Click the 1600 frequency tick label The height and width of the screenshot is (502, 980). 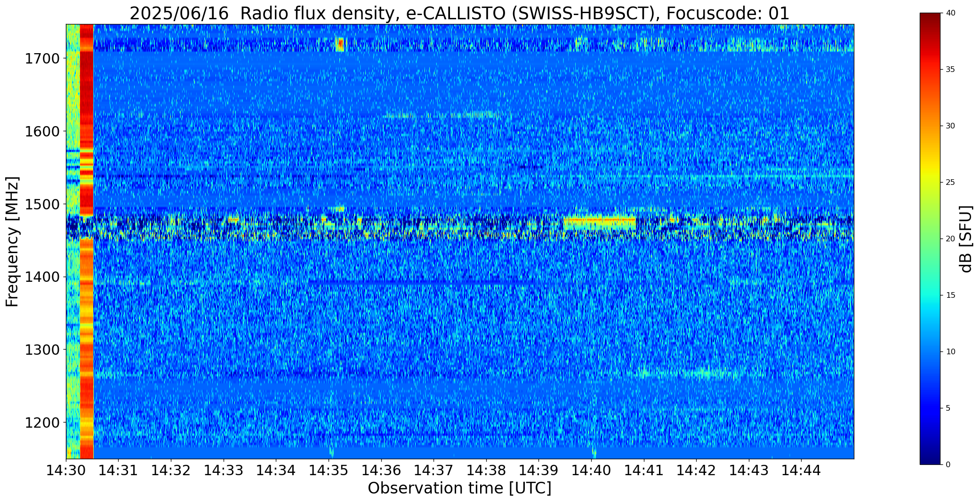[x=42, y=131]
